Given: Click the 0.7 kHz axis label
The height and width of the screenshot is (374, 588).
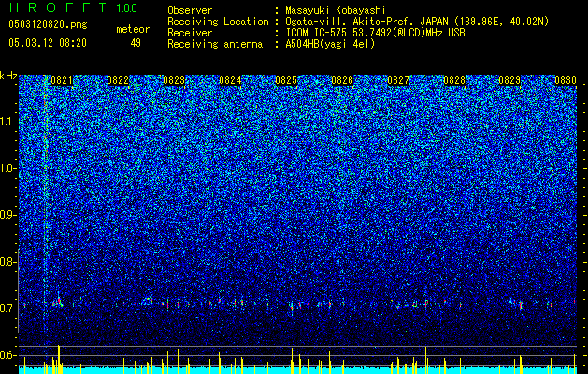Looking at the screenshot, I should 7,309.
